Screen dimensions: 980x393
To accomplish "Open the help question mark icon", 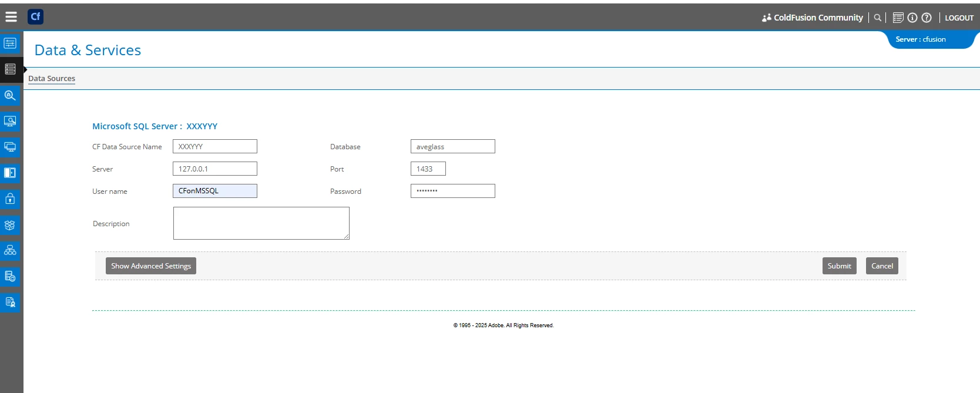I will pyautogui.click(x=927, y=18).
